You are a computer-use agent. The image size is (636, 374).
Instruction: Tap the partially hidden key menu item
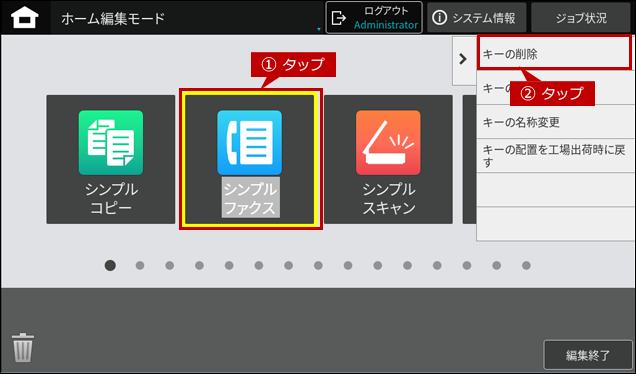coord(494,88)
